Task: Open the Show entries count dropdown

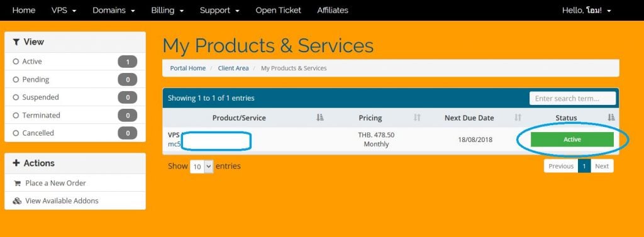Action: (x=202, y=167)
